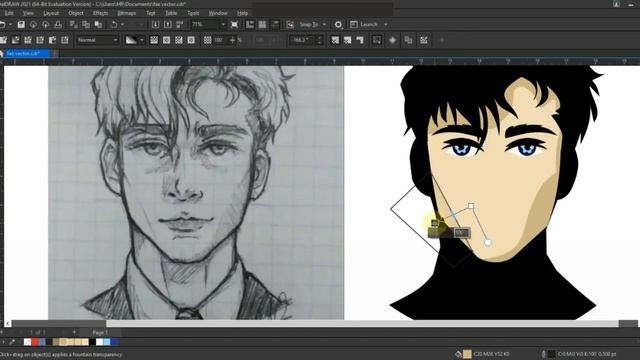Expand color palette flyout arrow
Screen dimensions: 640x360
(3, 342)
